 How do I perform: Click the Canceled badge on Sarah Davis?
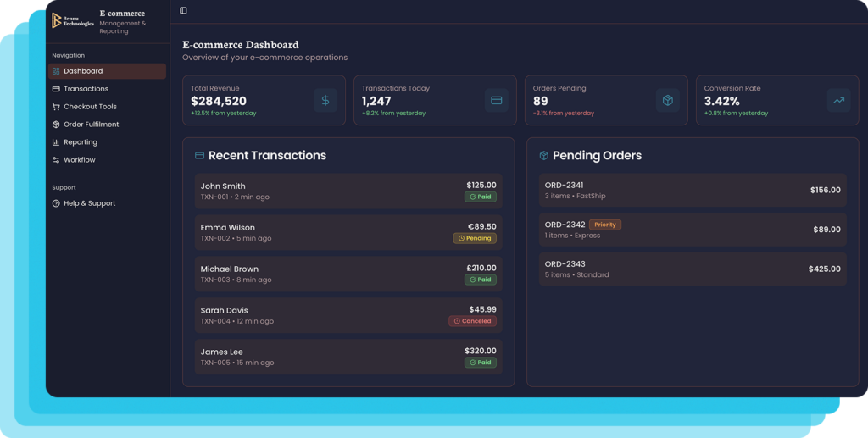coord(472,321)
